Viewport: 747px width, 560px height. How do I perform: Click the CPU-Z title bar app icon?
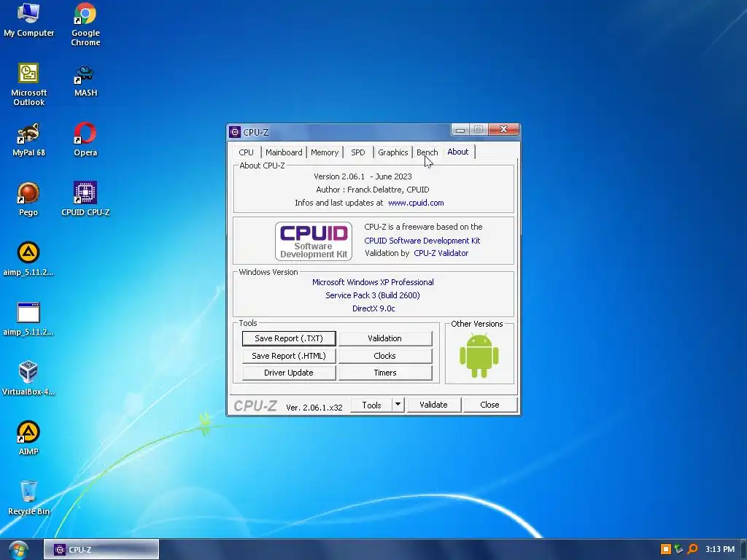235,132
